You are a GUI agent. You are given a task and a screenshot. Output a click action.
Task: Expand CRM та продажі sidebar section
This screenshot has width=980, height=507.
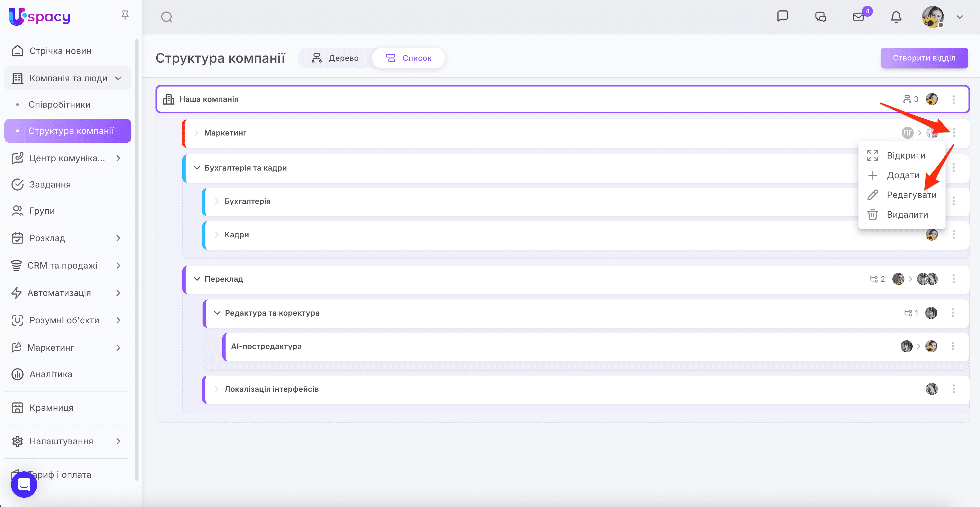(x=118, y=266)
